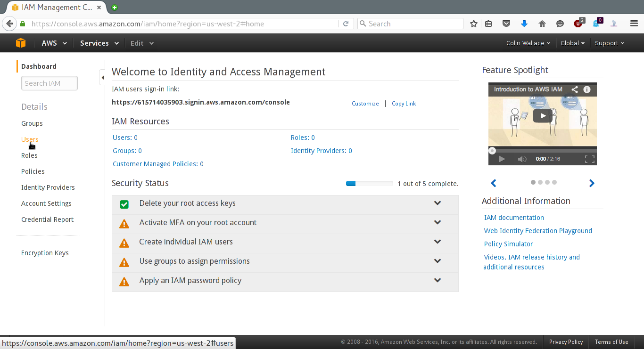Open the Policy Simulator link

pyautogui.click(x=508, y=244)
